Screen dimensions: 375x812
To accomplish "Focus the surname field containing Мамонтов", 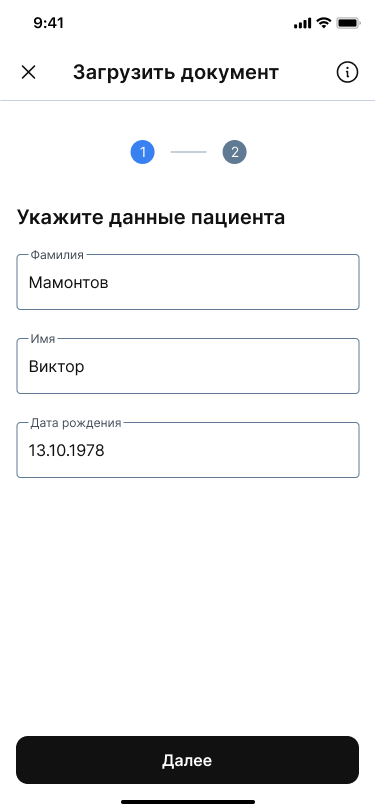I will click(x=188, y=282).
